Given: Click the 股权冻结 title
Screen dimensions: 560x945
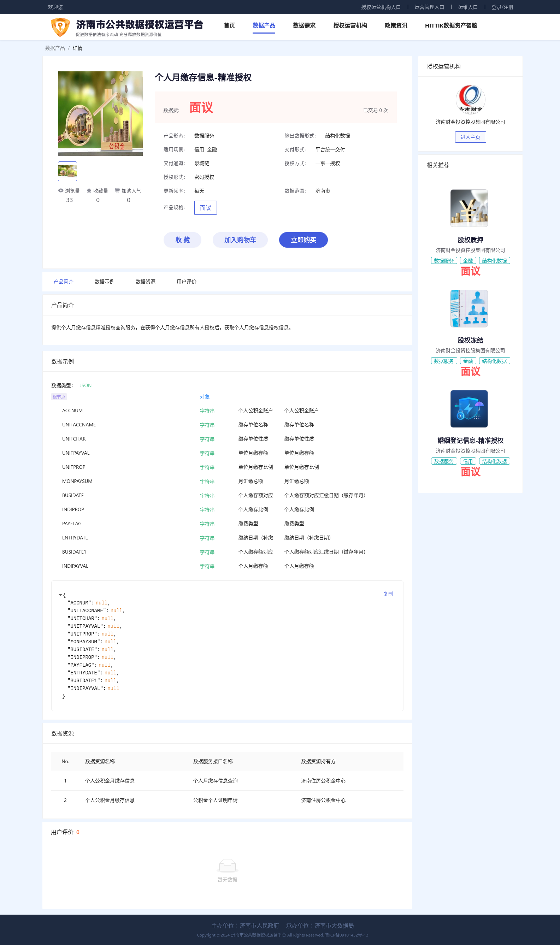Looking at the screenshot, I should (470, 340).
